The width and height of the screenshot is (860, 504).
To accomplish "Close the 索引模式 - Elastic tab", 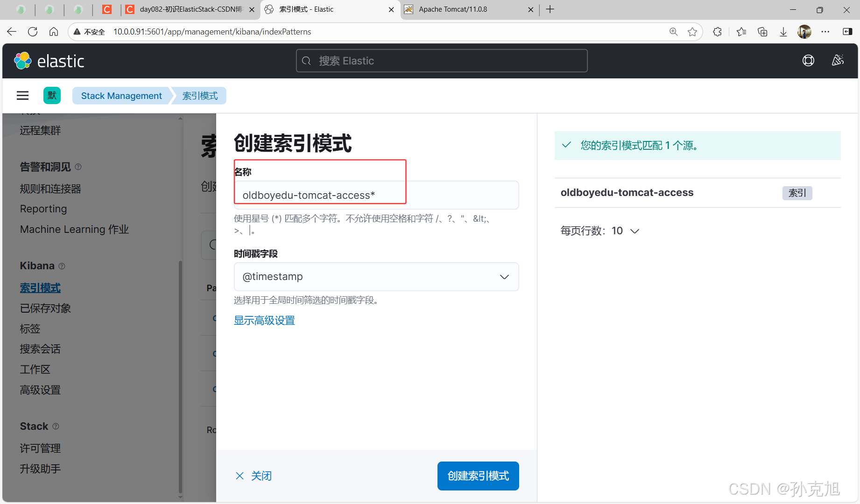I will (x=391, y=9).
